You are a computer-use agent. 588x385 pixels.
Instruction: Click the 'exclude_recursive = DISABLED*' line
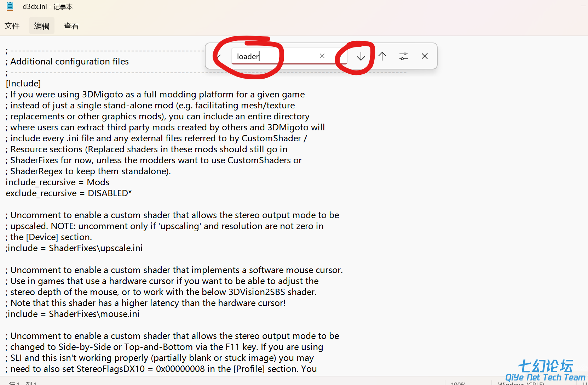click(69, 193)
